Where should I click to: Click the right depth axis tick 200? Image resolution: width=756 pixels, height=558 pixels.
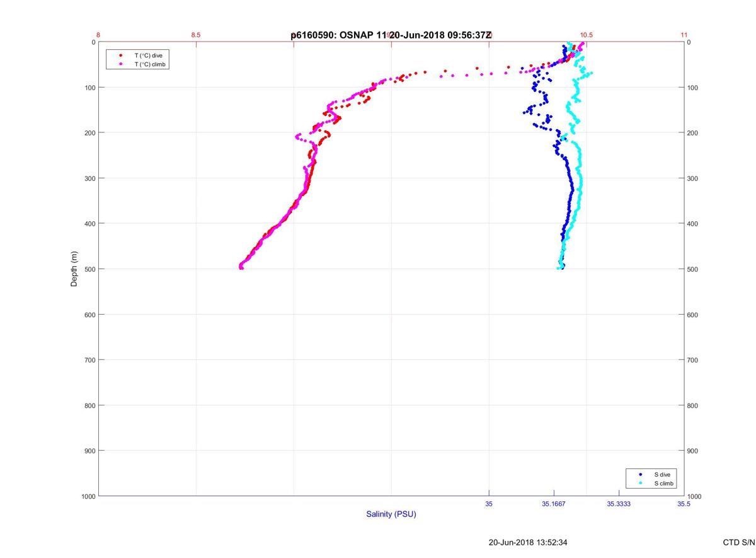click(x=694, y=133)
